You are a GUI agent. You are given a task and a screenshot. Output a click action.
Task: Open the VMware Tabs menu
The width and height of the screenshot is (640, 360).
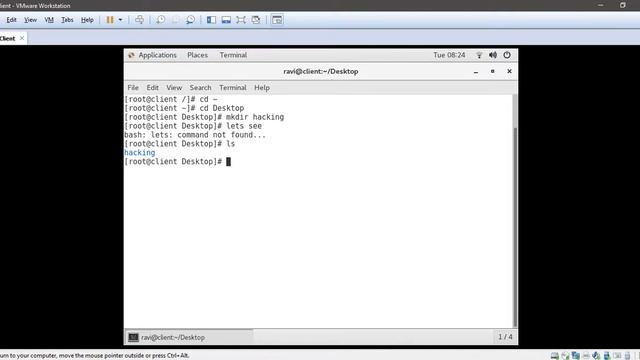pos(67,20)
